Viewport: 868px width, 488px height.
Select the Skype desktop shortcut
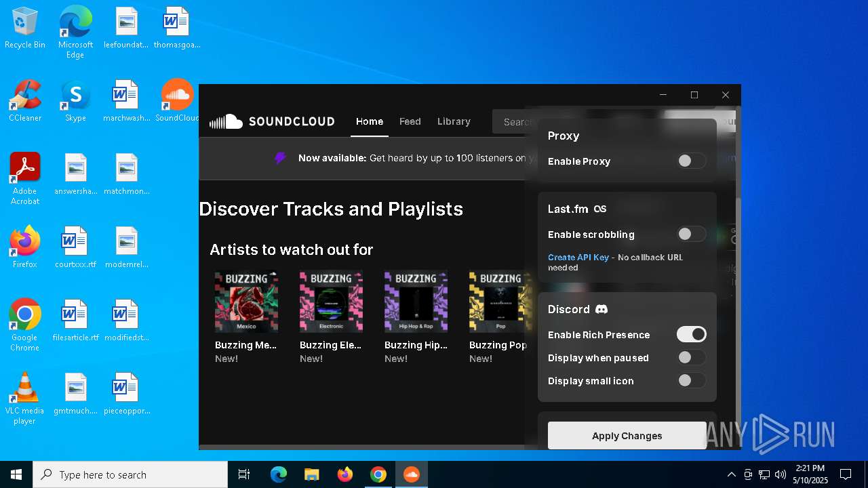coord(75,102)
